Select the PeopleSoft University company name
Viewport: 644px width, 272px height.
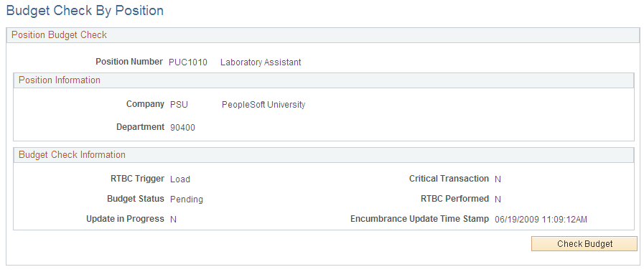click(x=263, y=105)
